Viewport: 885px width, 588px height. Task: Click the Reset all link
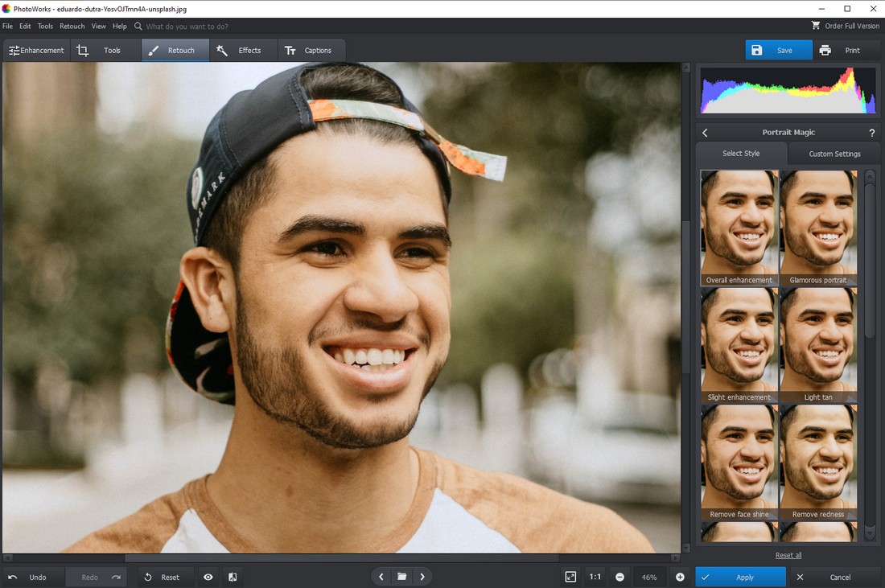click(788, 555)
